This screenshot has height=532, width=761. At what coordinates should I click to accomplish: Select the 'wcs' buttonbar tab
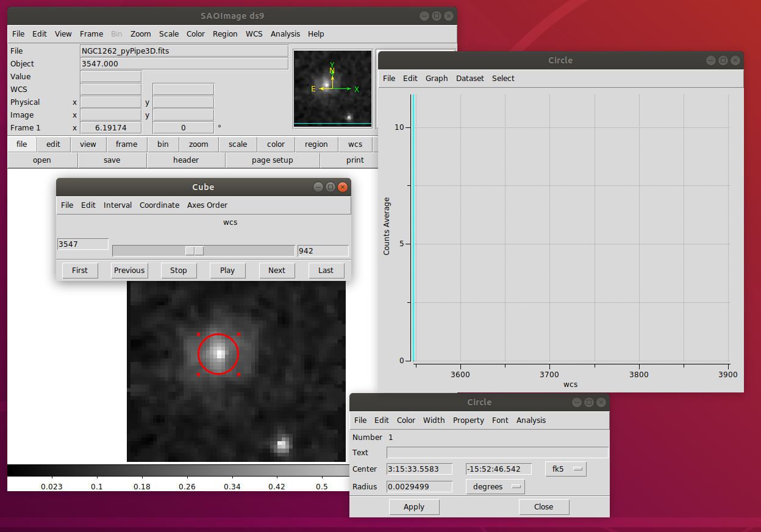[x=355, y=144]
